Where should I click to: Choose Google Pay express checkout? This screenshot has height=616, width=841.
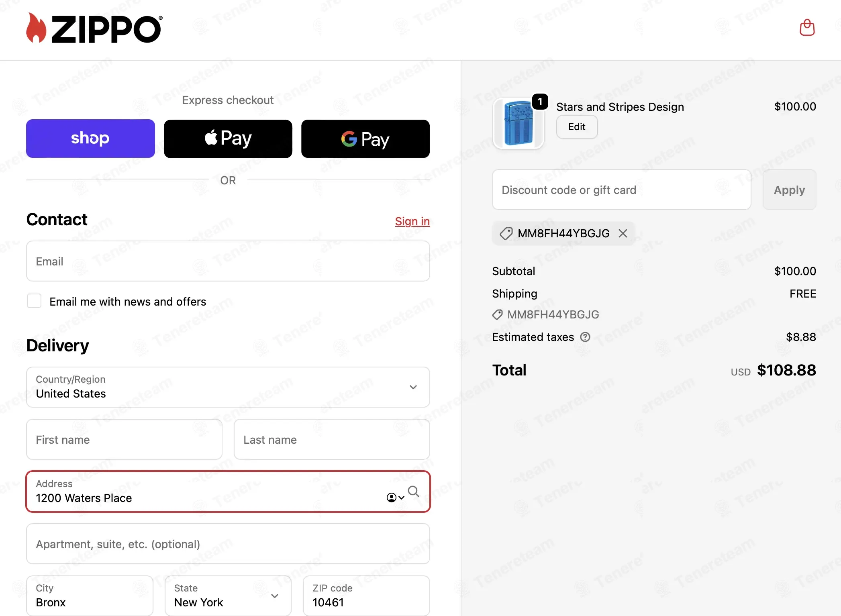point(365,139)
